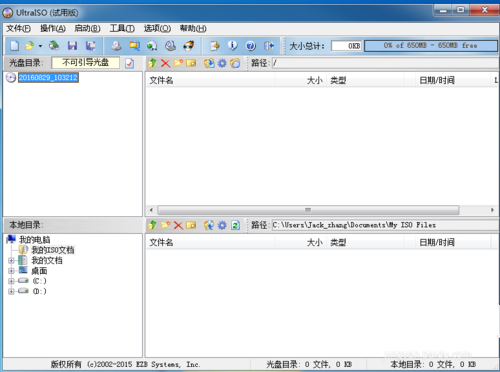The image size is (500, 372).
Task: Click the red X Delete icon in the local pane toolbar
Action: point(178,225)
